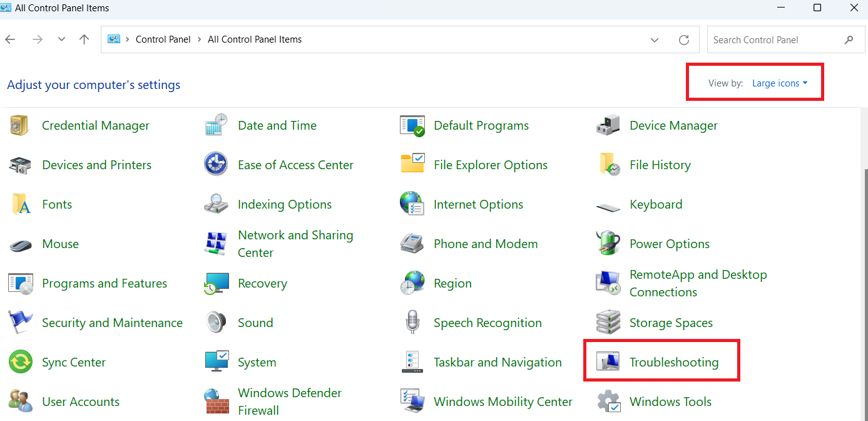Open the Speech Recognition microphone icon
The image size is (868, 421).
tap(412, 323)
